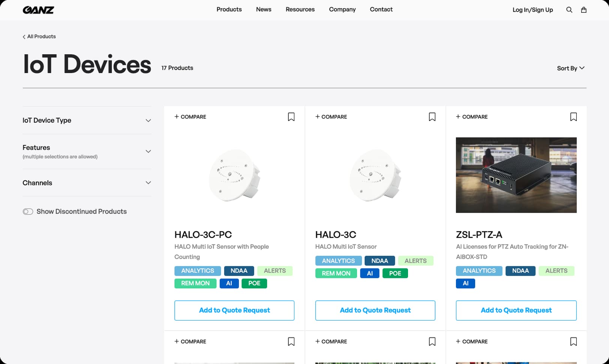
Task: Click ALERTS tag on HALO-3C
Action: tap(415, 261)
